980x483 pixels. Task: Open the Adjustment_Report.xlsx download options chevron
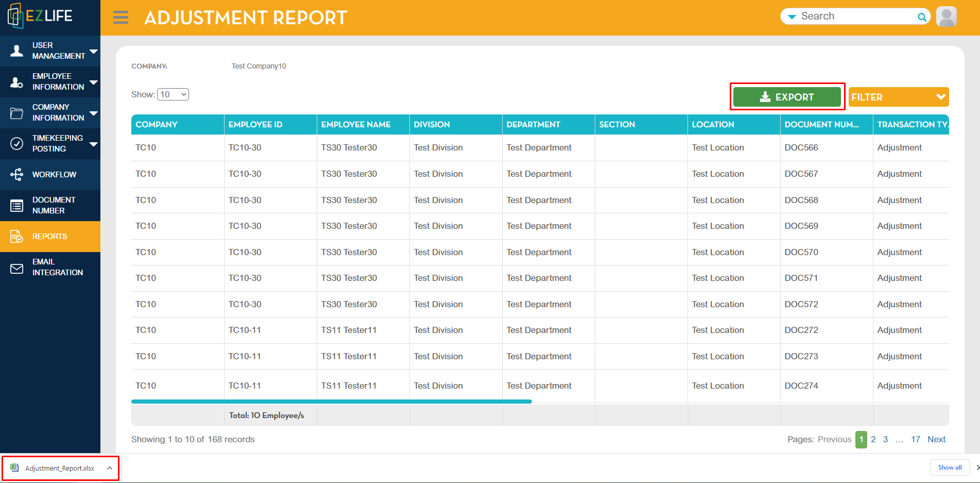[110, 468]
